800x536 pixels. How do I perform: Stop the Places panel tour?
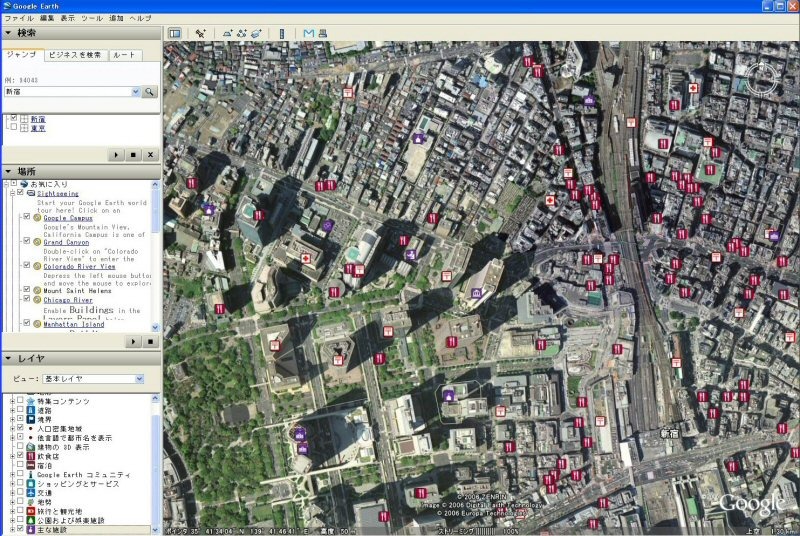click(151, 342)
